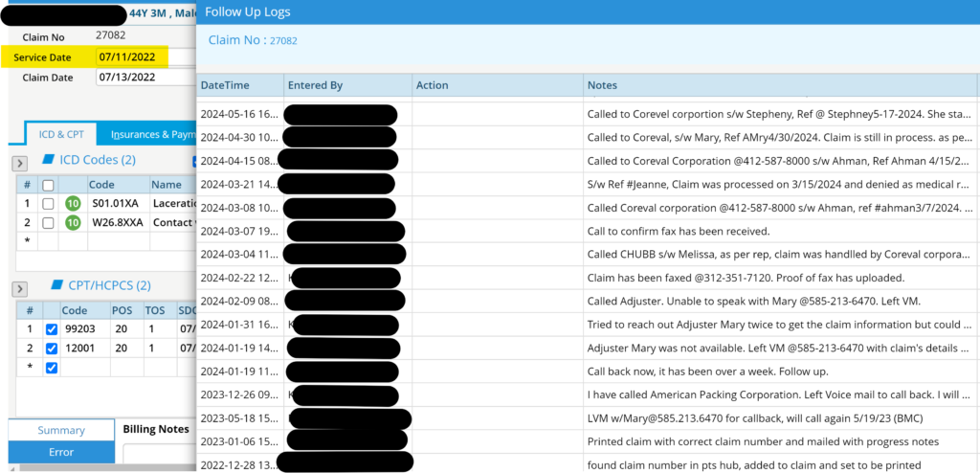This screenshot has height=473, width=980.
Task: Expand the ICD Codes panel arrow
Action: point(19,164)
